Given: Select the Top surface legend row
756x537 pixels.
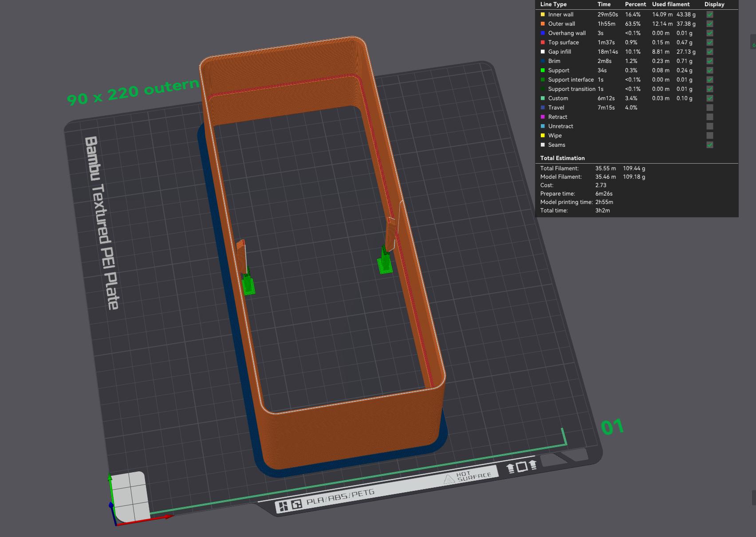Looking at the screenshot, I should coord(637,43).
